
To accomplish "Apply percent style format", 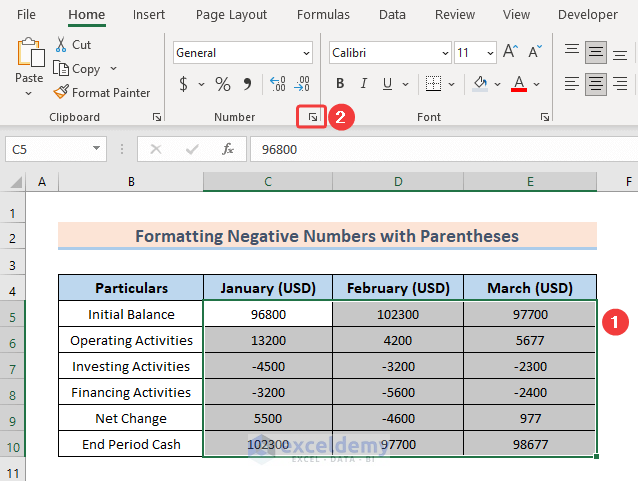I will pyautogui.click(x=222, y=84).
